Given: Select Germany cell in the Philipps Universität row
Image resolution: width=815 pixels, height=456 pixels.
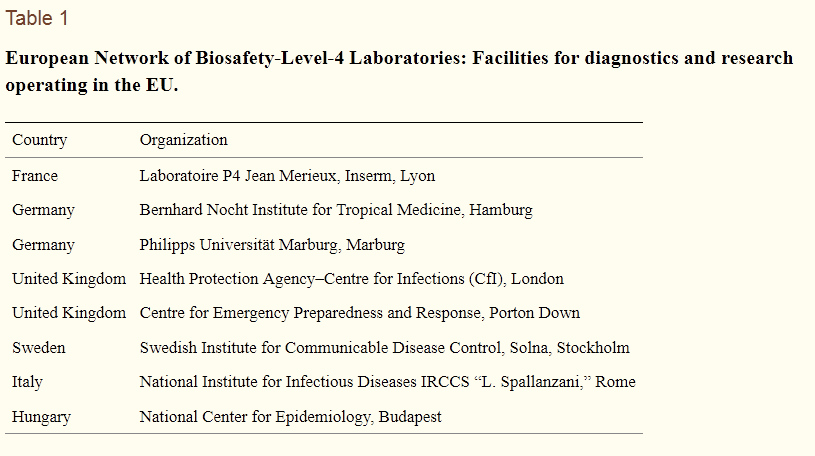Looking at the screenshot, I should 43,245.
